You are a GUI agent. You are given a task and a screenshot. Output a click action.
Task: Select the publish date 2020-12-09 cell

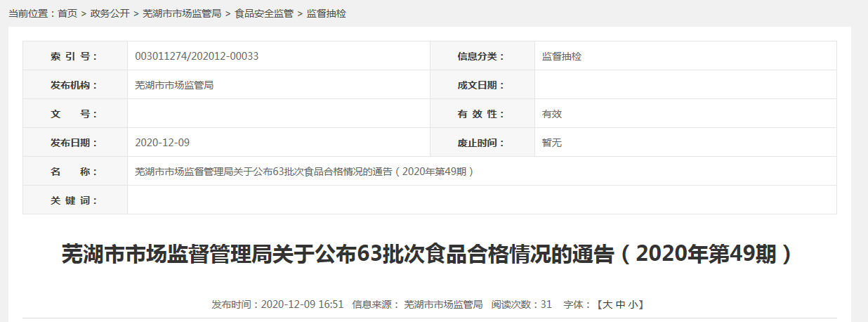coord(279,143)
